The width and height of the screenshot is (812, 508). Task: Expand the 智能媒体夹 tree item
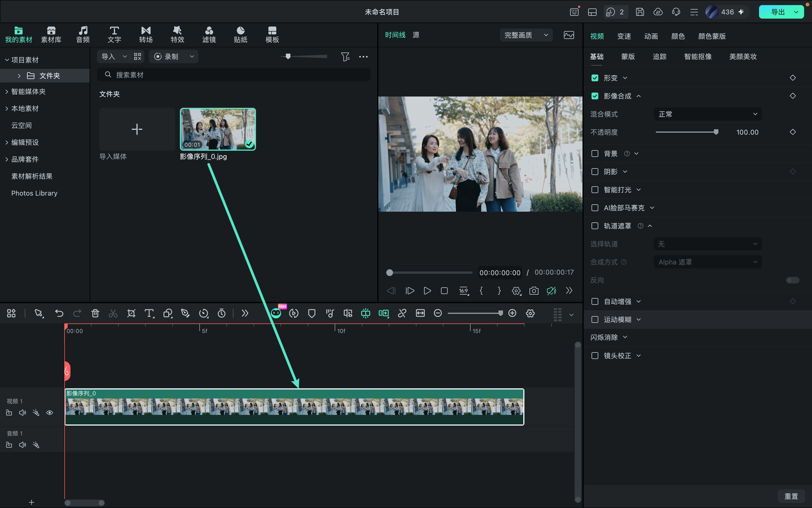[x=7, y=91]
